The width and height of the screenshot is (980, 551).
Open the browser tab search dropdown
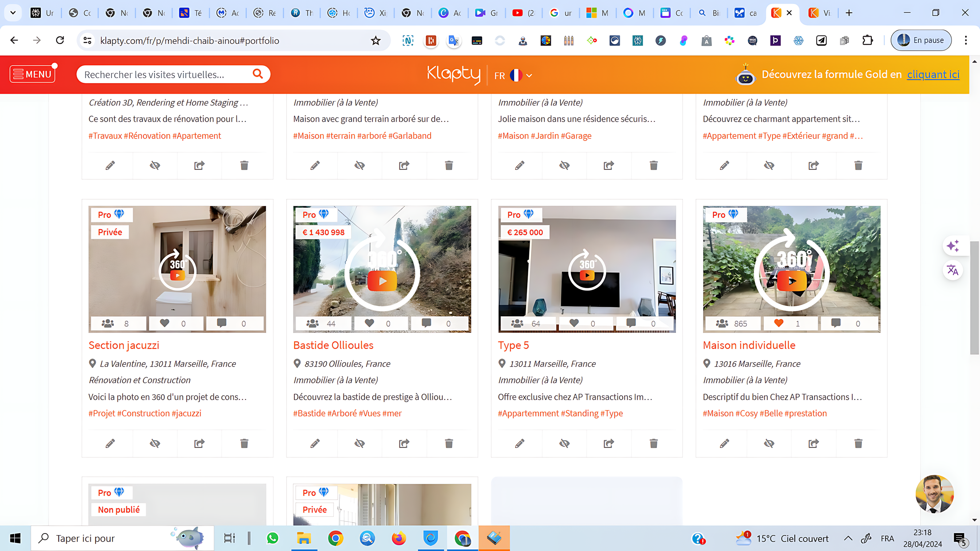pos(13,12)
